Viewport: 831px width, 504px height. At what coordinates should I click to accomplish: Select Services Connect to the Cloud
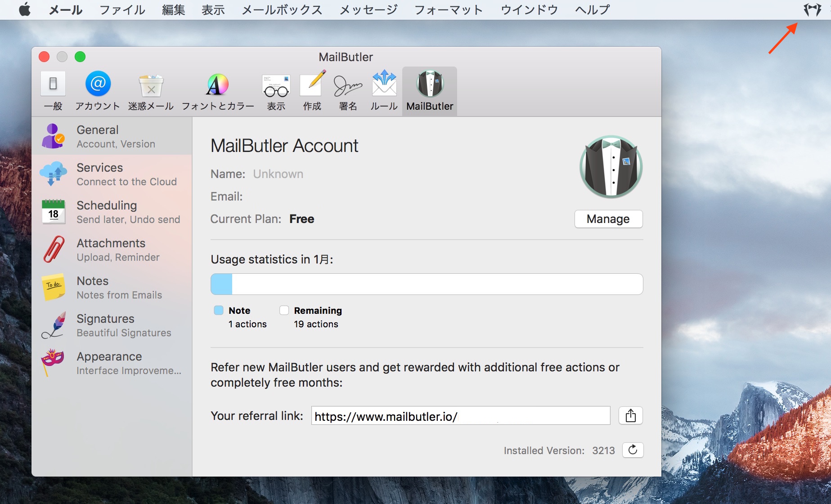pyautogui.click(x=112, y=174)
